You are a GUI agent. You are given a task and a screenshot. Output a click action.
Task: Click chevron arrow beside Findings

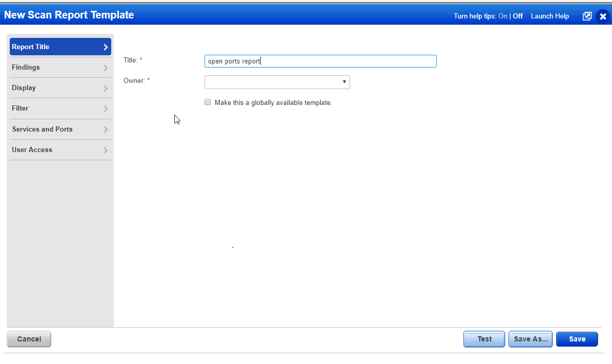tap(106, 68)
